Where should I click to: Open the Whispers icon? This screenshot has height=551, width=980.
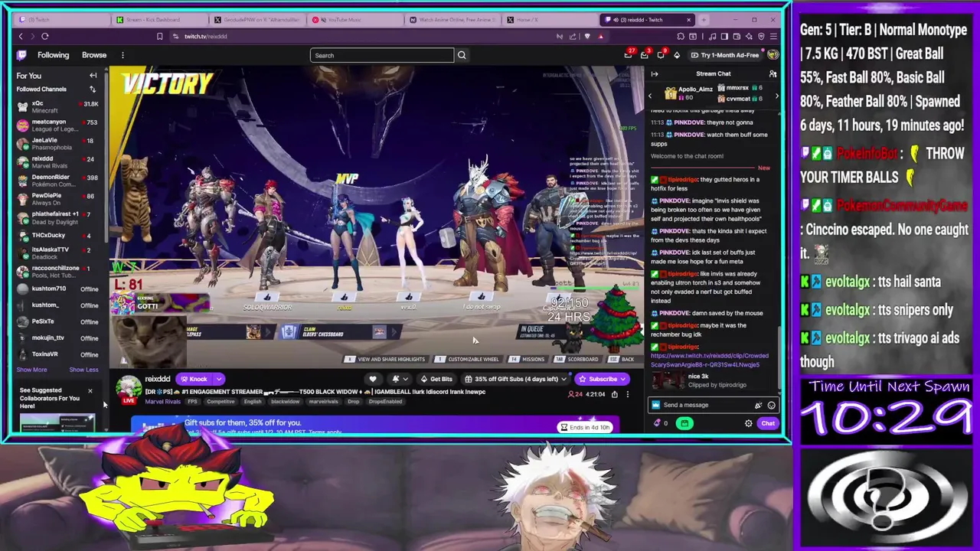click(x=661, y=54)
